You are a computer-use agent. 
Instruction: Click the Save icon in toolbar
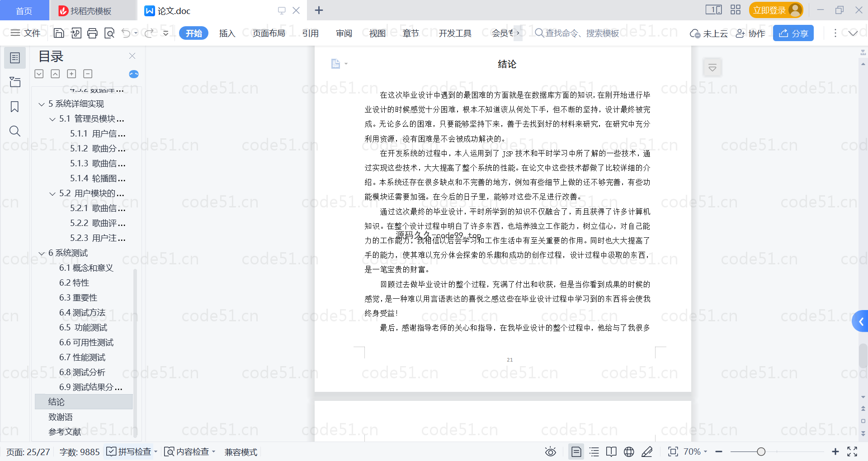(x=59, y=33)
